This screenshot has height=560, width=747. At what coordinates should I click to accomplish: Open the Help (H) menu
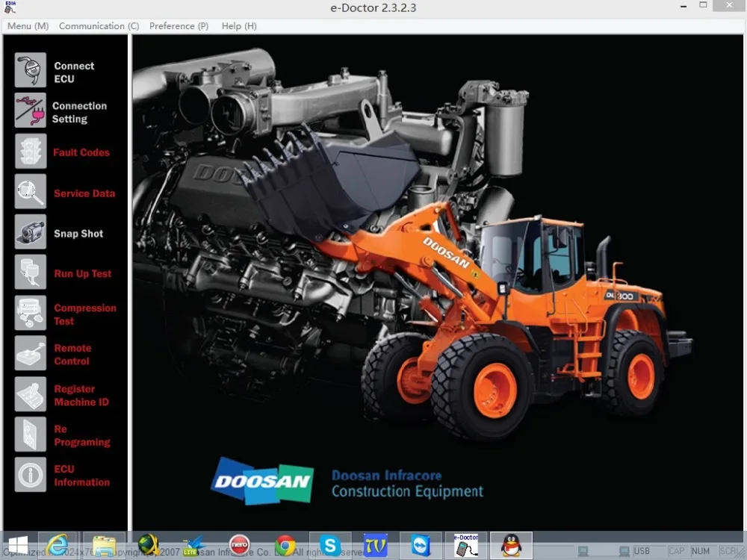(238, 26)
